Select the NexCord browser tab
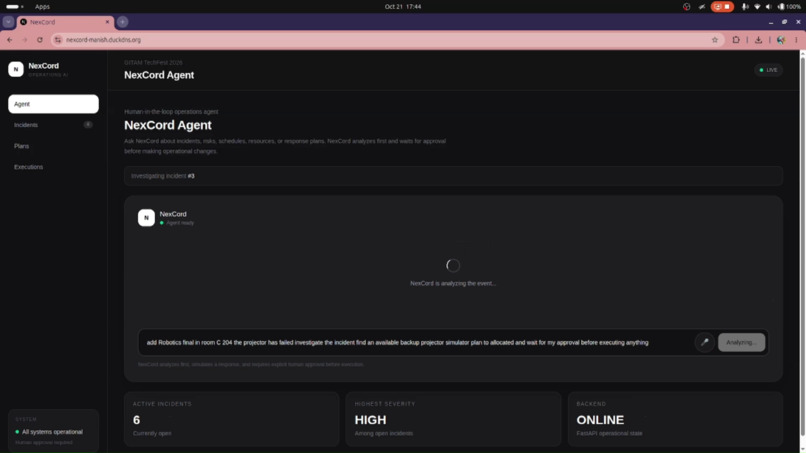This screenshot has height=453, width=806. (x=65, y=22)
